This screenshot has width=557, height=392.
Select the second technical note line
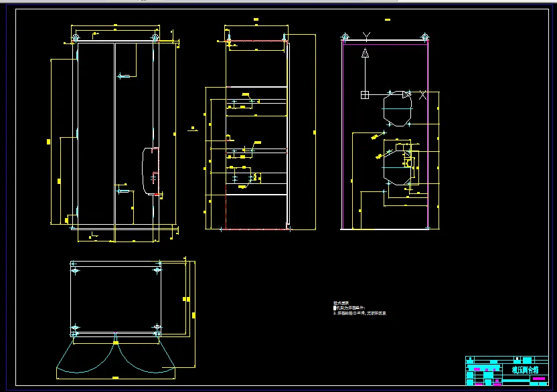click(x=360, y=313)
